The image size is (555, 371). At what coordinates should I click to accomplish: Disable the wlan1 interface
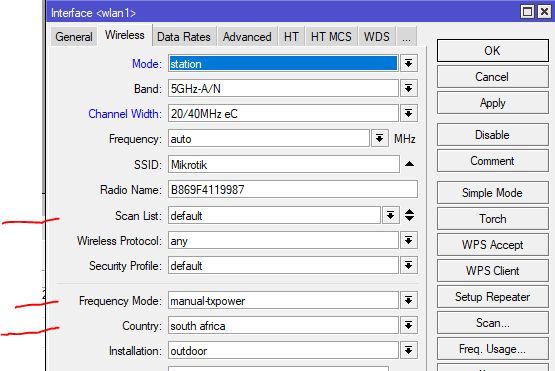(x=493, y=135)
